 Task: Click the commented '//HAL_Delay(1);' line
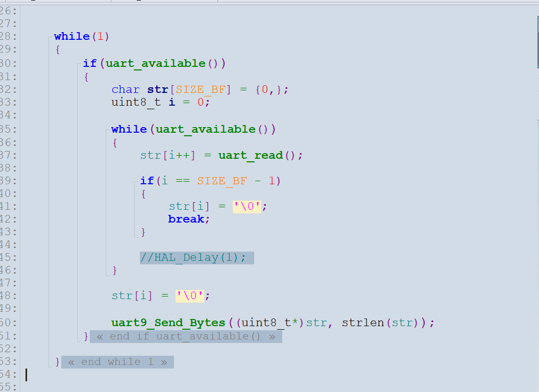coord(197,258)
